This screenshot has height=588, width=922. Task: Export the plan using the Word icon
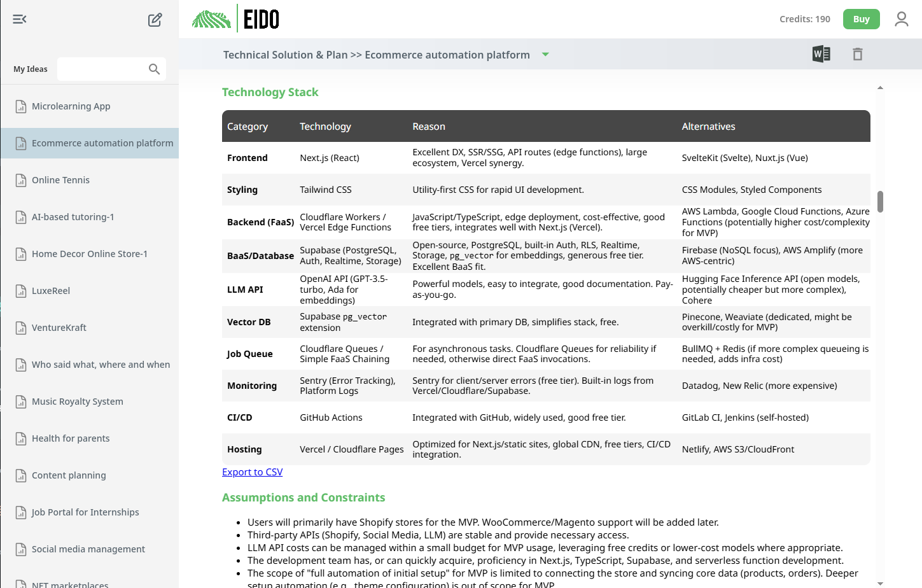821,54
